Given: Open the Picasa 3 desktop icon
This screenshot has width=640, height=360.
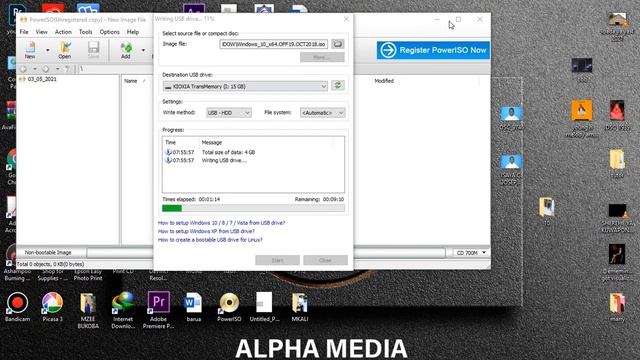Looking at the screenshot, I should pos(52,307).
